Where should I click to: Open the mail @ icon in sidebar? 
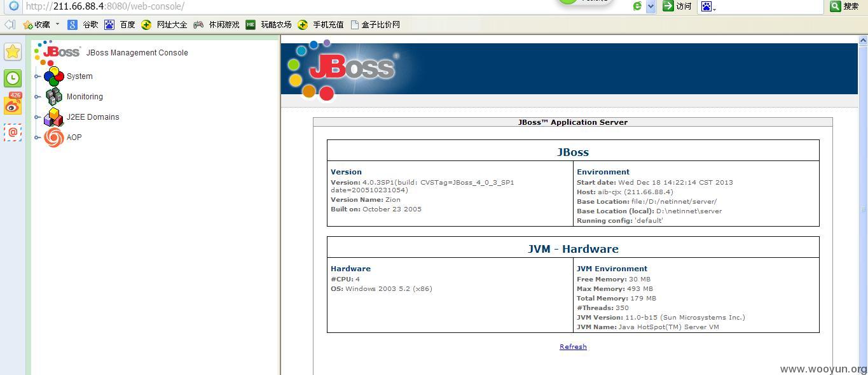tap(13, 132)
